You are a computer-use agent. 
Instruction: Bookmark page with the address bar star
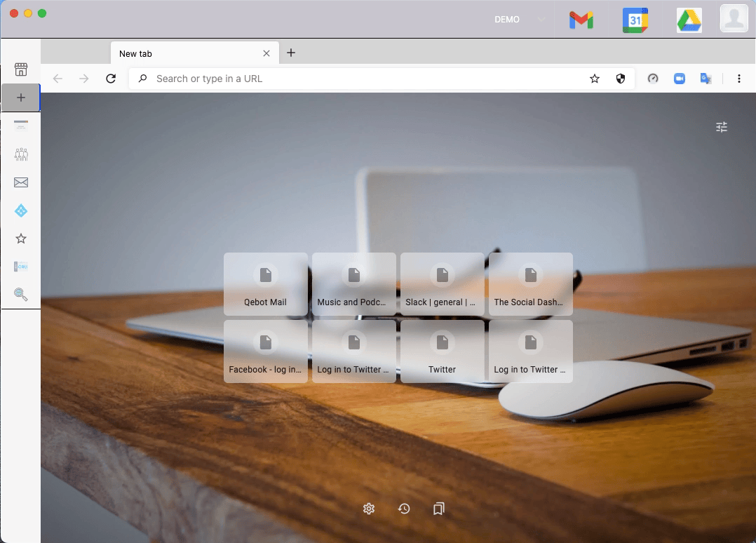(595, 79)
